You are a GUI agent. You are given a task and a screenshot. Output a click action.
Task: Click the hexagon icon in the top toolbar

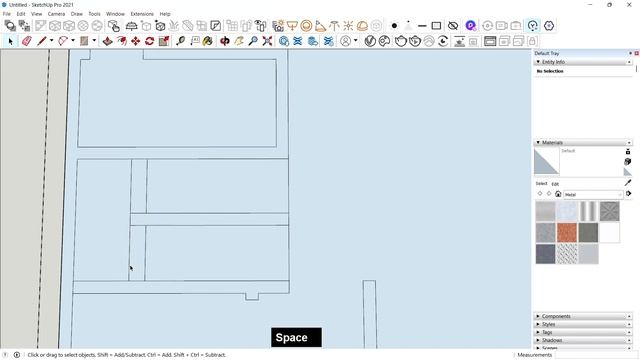pos(549,26)
